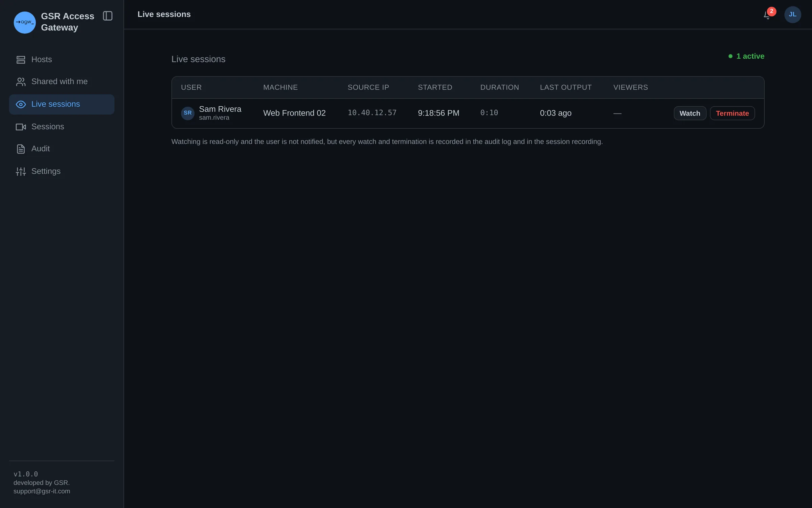Click the VIEWERS column header
This screenshot has width=812, height=508.
tap(631, 87)
